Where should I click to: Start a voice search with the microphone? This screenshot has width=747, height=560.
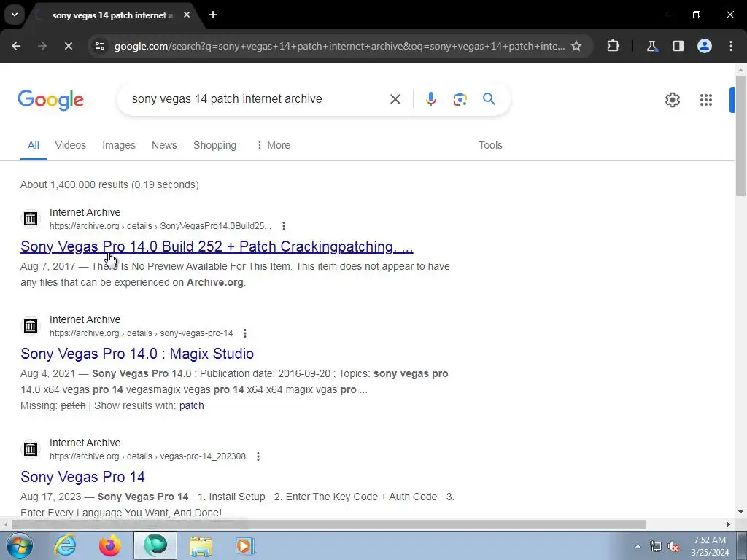pyautogui.click(x=430, y=99)
